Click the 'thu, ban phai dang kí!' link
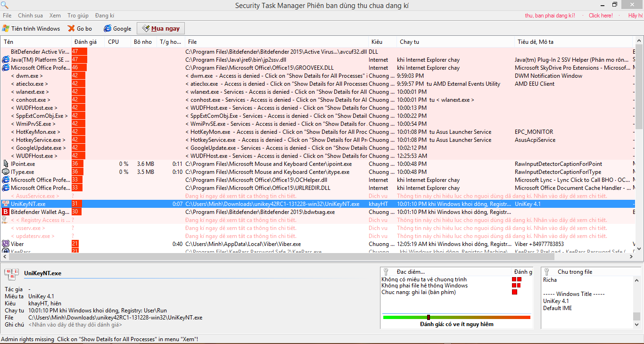 [x=550, y=16]
